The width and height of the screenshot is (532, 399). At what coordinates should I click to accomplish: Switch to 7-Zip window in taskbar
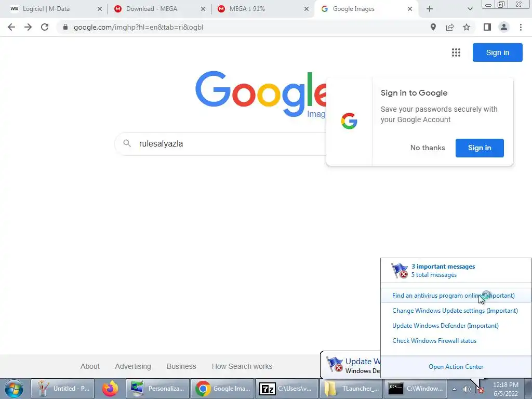(287, 389)
